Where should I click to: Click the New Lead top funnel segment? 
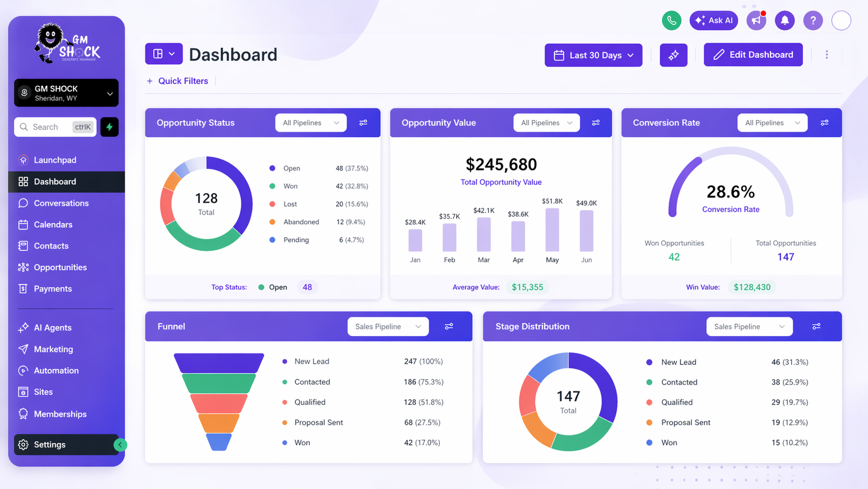tap(219, 363)
